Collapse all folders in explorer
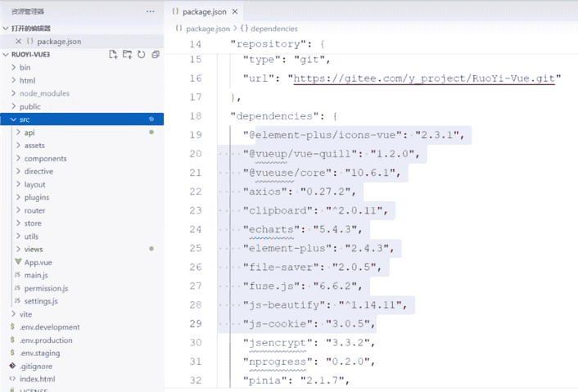Image resolution: width=578 pixels, height=392 pixels. coord(155,54)
